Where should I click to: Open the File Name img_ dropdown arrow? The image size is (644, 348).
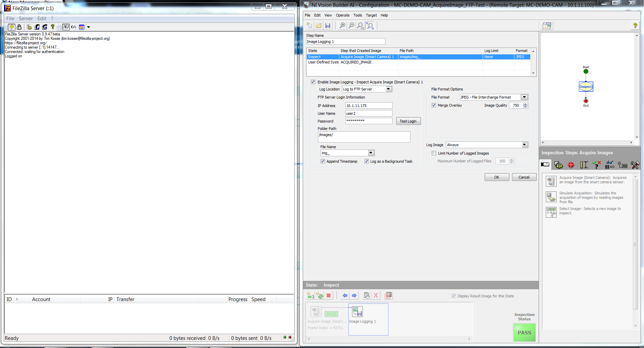tap(371, 153)
